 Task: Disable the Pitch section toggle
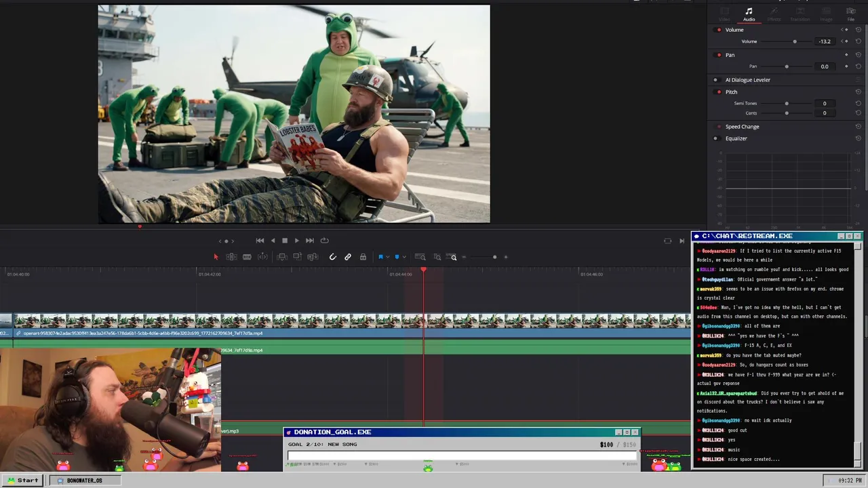[719, 91]
